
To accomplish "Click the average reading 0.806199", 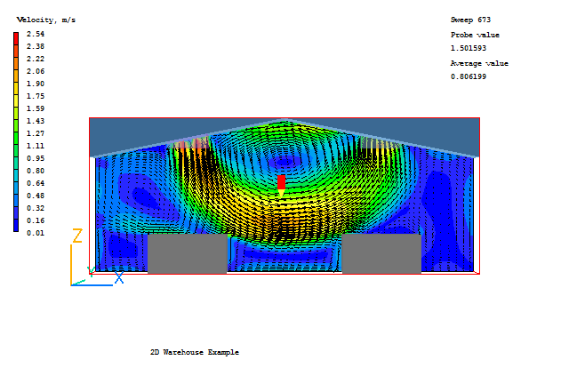I will coord(469,76).
